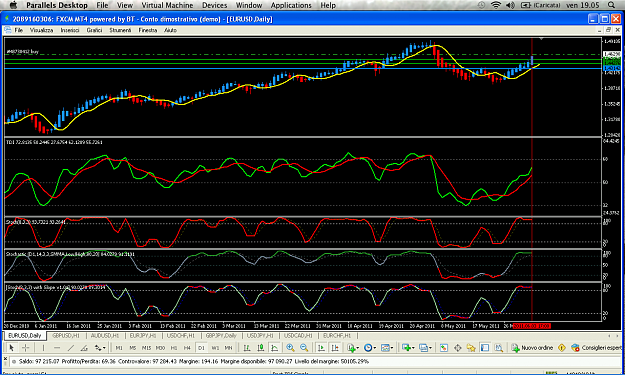Image resolution: width=625 pixels, height=375 pixels.
Task: Open Parallels Virtual Machine menu
Action: pos(167,5)
